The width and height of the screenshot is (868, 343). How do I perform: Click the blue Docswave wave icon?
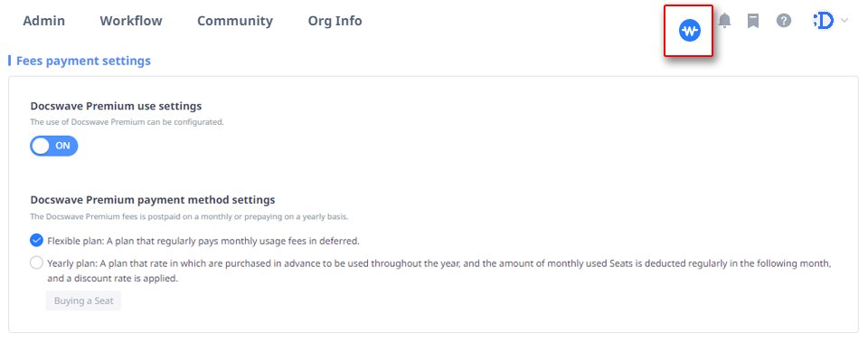click(x=689, y=31)
